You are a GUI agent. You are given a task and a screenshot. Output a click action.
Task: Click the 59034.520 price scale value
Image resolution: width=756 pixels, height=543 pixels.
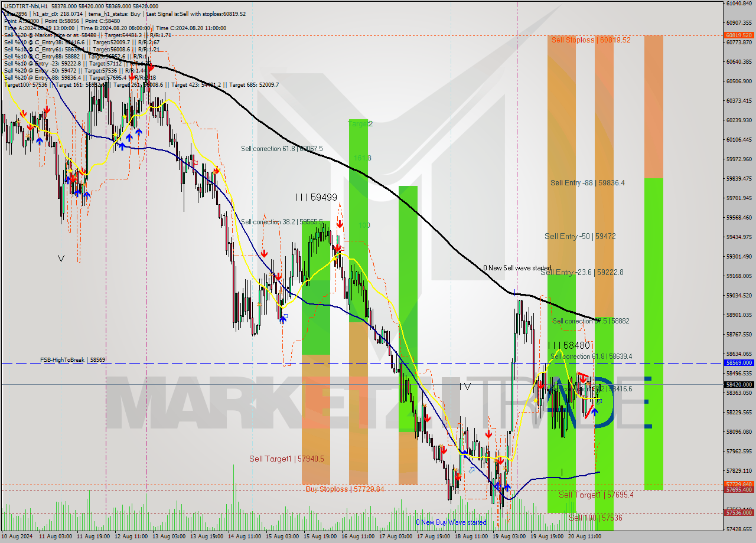tap(739, 295)
